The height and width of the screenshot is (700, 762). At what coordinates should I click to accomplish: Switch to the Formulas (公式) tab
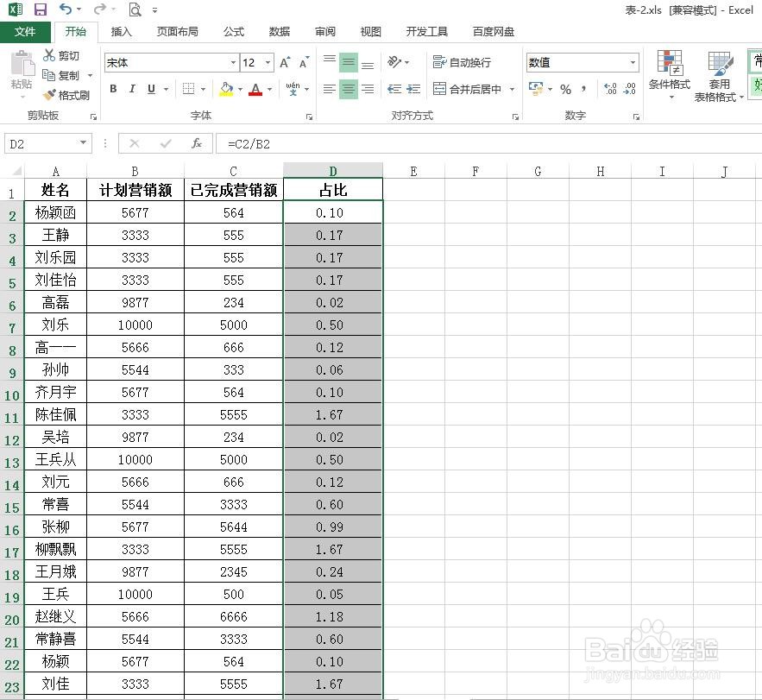point(234,32)
